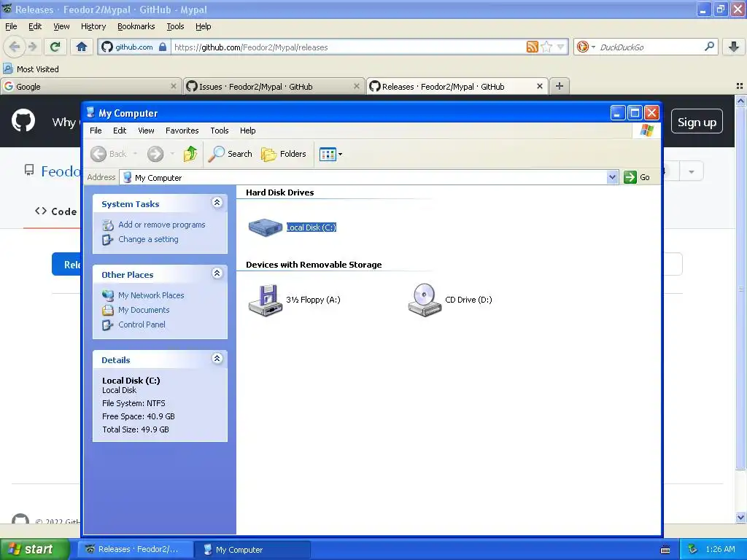Click the Up folder toolbar icon
Viewport: 747px width, 560px height.
click(190, 154)
